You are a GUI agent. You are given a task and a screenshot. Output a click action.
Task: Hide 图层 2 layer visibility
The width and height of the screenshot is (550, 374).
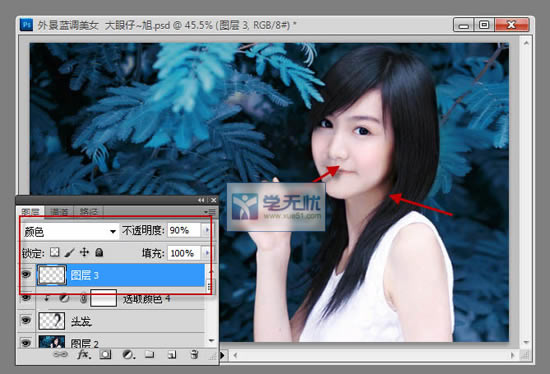26,342
